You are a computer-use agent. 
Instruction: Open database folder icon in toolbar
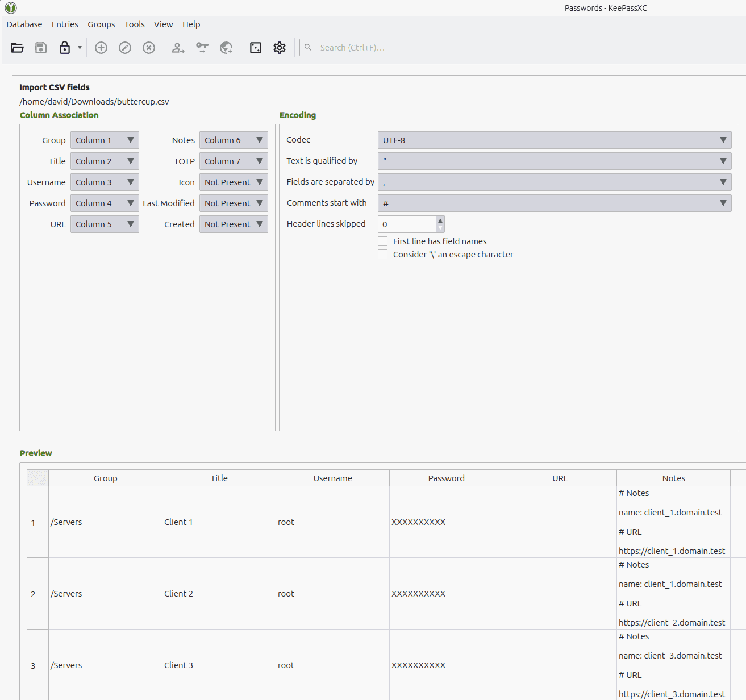[x=17, y=48]
